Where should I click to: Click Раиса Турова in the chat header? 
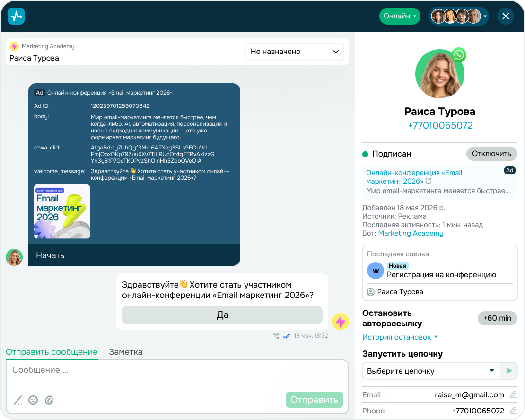coord(34,58)
